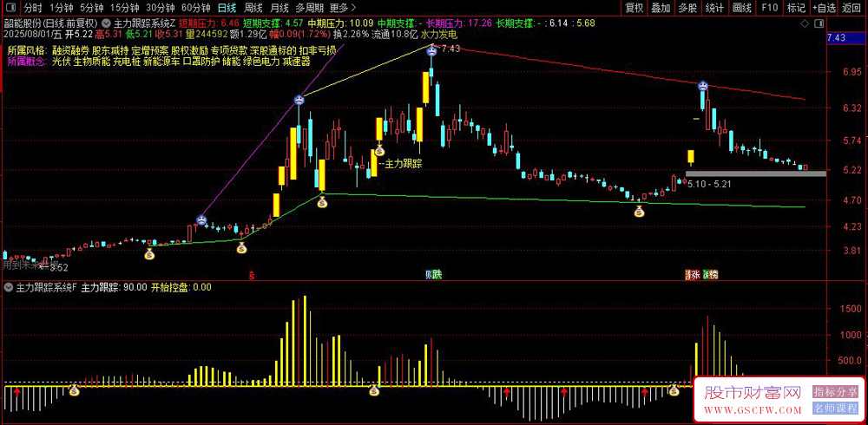Click the 复权 button
The image size is (868, 425).
click(x=634, y=8)
